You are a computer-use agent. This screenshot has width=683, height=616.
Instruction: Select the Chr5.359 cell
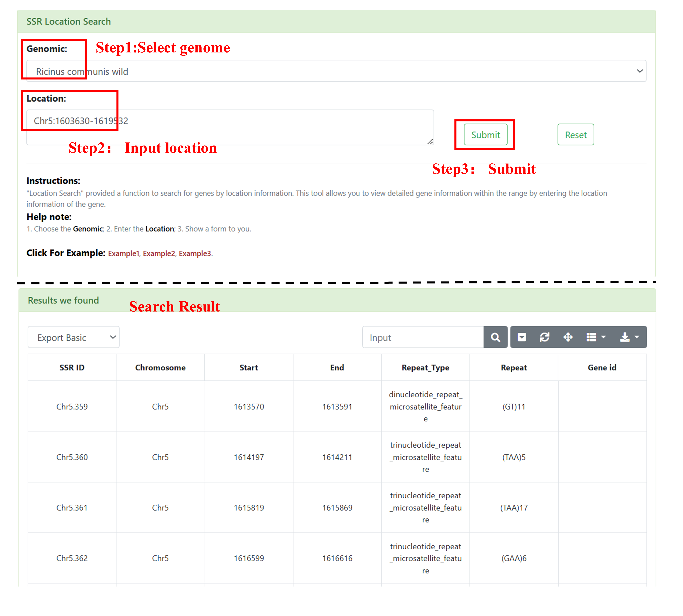pyautogui.click(x=72, y=407)
